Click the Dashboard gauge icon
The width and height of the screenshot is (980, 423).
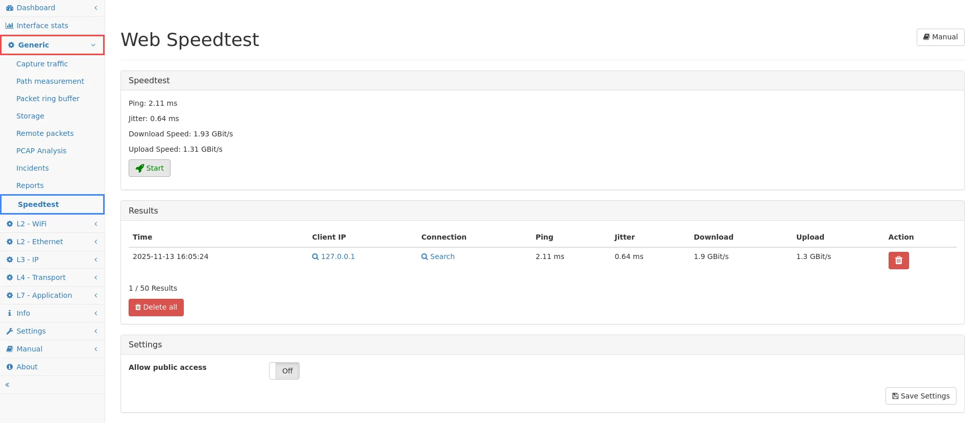(x=9, y=8)
